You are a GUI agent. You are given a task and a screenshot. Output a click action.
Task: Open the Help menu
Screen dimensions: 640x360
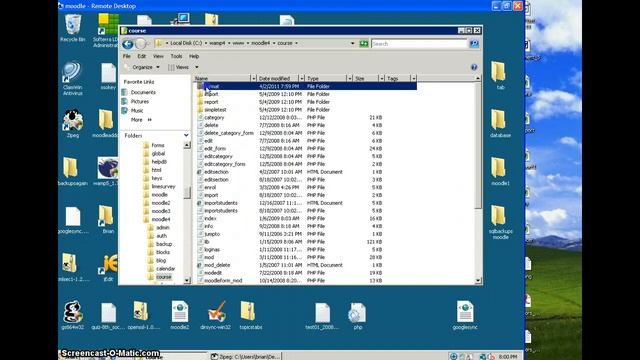coord(194,56)
